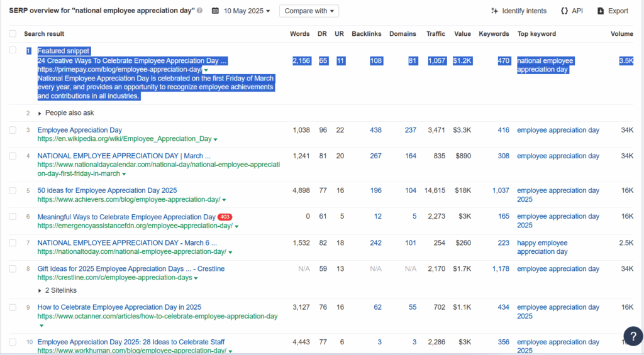Click the Domains column header

[402, 34]
